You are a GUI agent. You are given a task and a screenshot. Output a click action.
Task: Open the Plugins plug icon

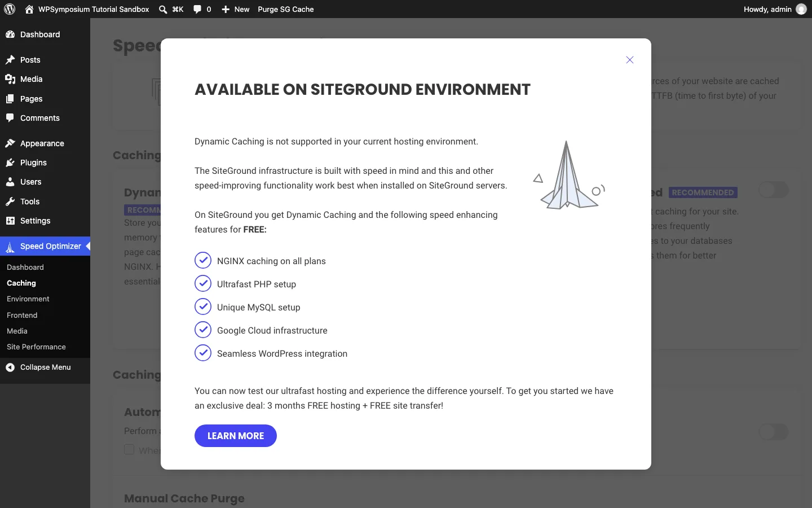click(10, 163)
